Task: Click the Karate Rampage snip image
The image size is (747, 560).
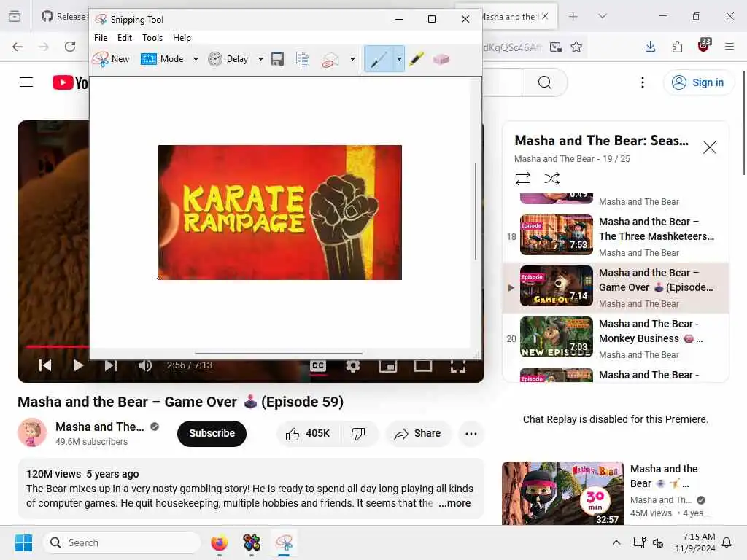Action: [x=280, y=212]
